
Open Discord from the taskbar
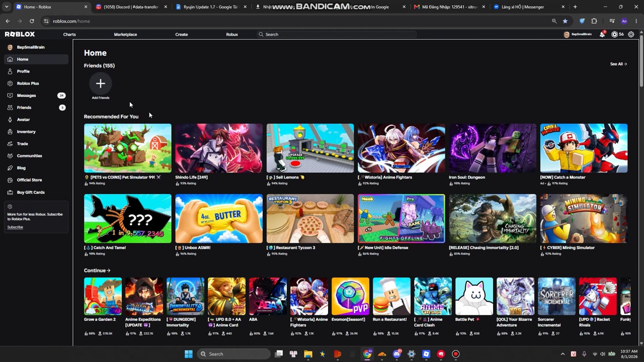pos(397,354)
